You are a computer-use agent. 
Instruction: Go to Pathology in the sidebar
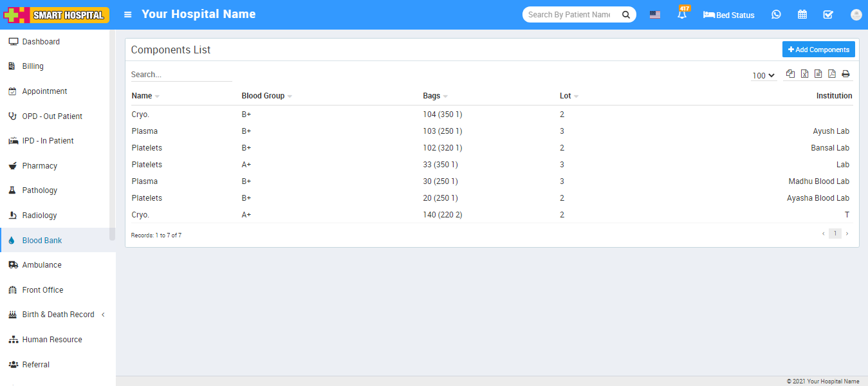pyautogui.click(x=40, y=190)
